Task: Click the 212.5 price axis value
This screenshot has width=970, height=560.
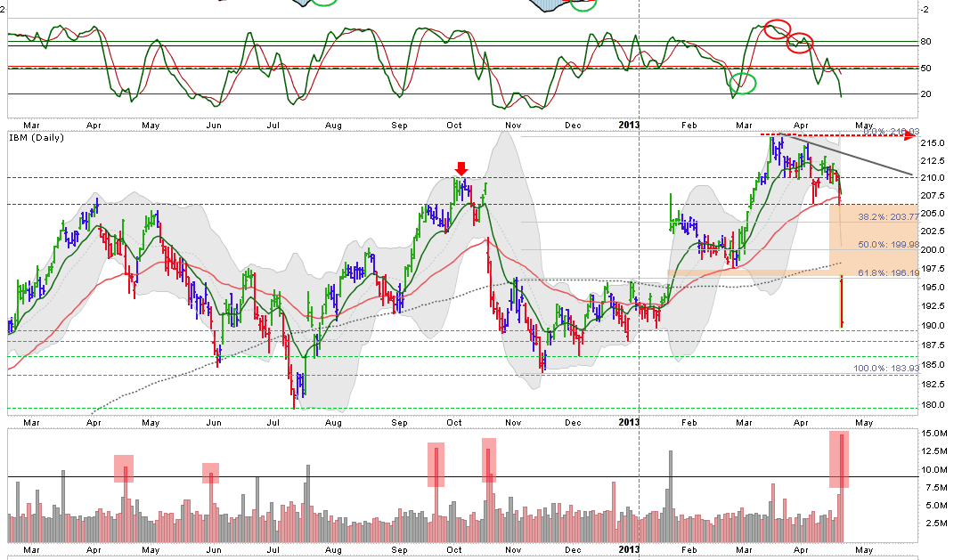Action: (933, 161)
